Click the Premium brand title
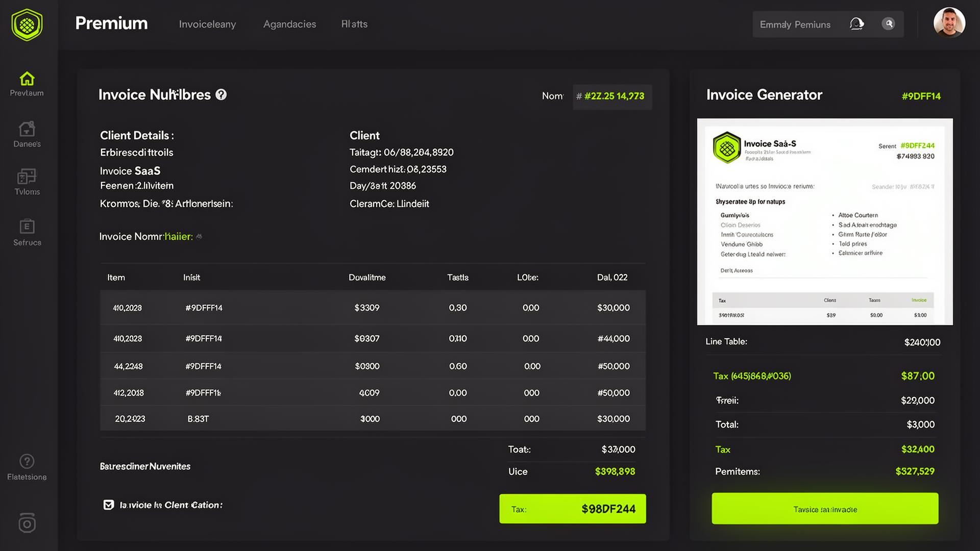 pyautogui.click(x=111, y=23)
